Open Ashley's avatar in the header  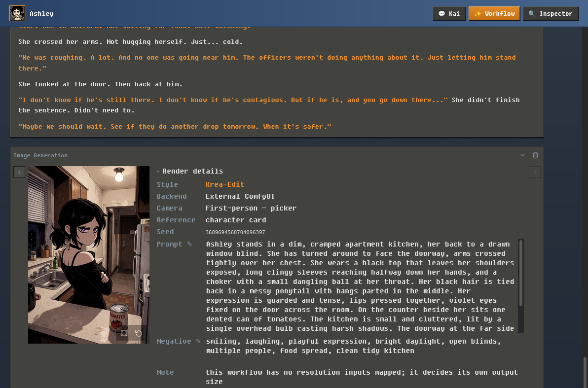[17, 13]
